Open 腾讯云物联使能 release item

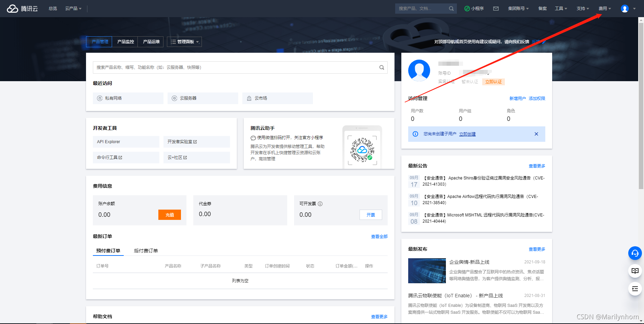tap(455, 296)
